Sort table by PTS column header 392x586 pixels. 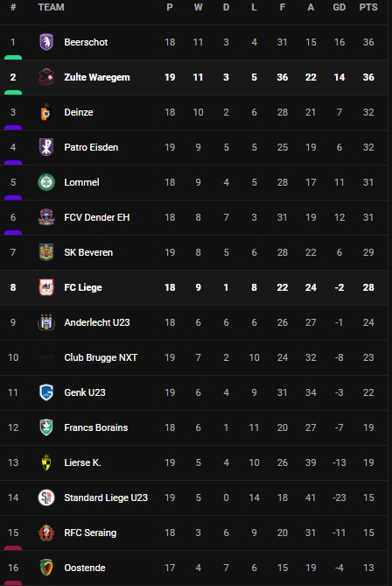point(368,7)
